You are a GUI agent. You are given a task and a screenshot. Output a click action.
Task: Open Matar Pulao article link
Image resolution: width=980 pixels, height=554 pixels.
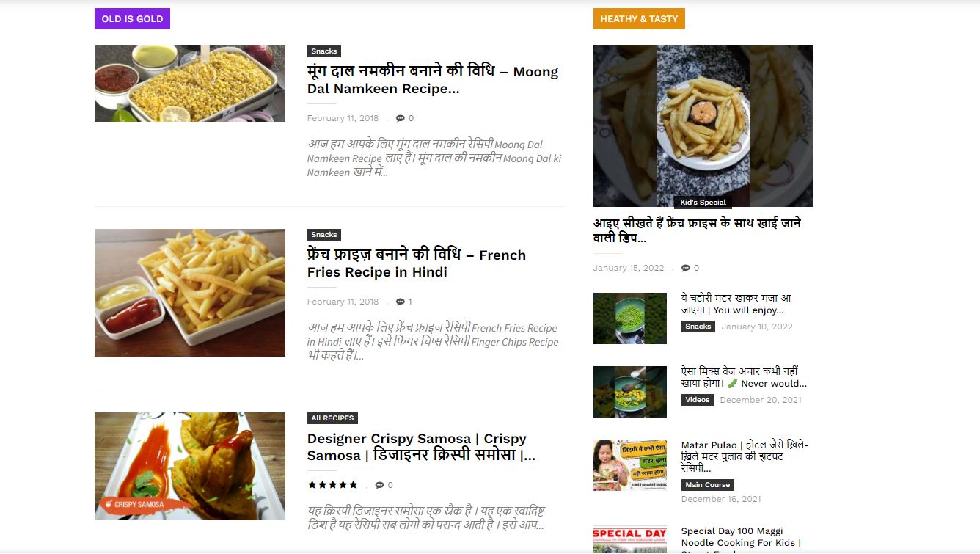(745, 456)
